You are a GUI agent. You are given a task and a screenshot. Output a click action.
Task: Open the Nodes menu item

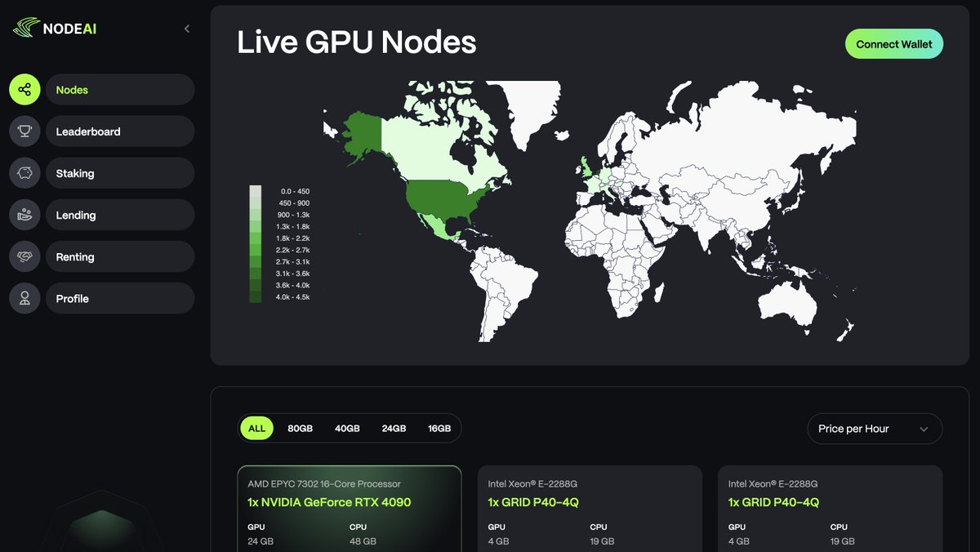[120, 90]
